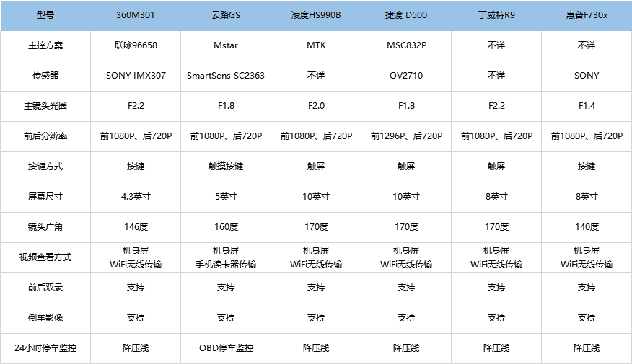This screenshot has height=364, width=632.
Task: Select the 前后分辨率 row label
Action: pyautogui.click(x=45, y=136)
